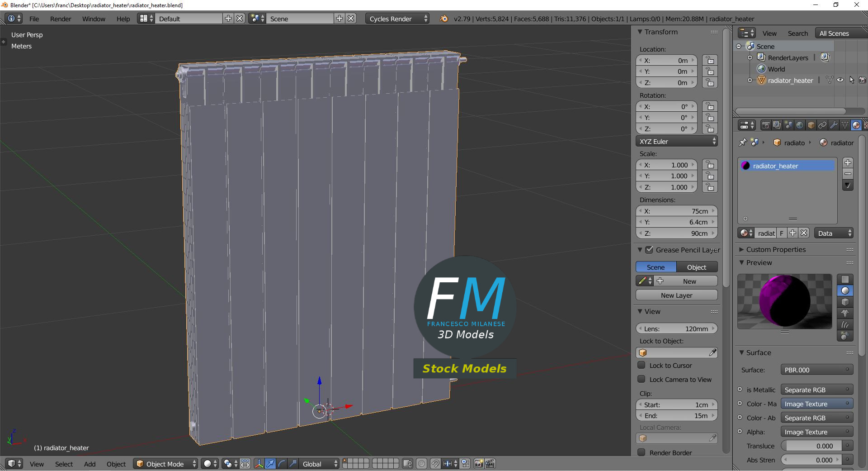This screenshot has height=471, width=868.
Task: Expand the RenderLayers tree item
Action: tap(750, 57)
